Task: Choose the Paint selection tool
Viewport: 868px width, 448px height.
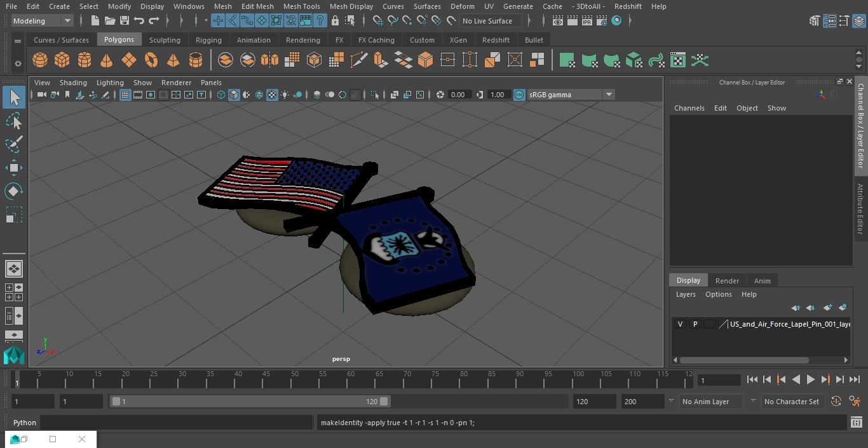Action: 14,144
